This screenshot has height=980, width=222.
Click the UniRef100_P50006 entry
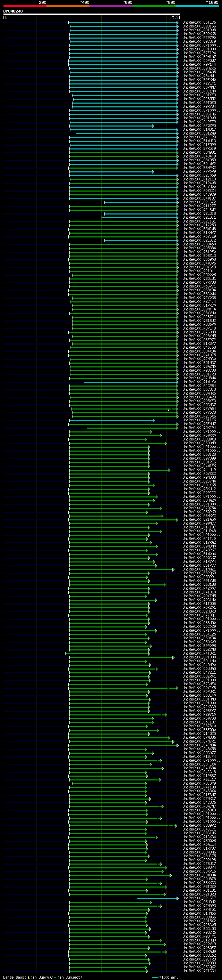[x=199, y=275]
